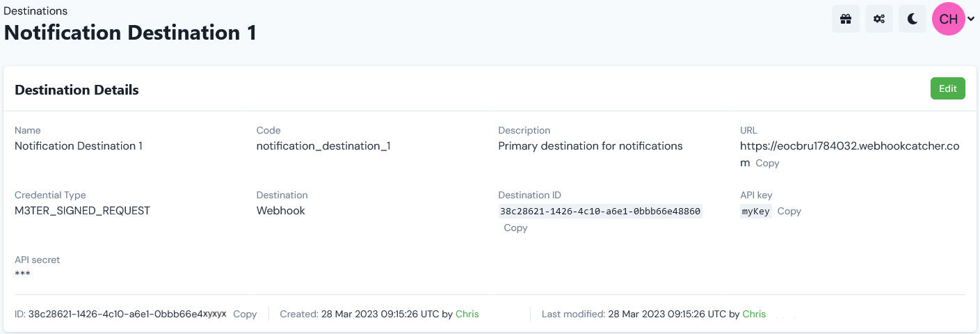Open the settings gears icon
The height and width of the screenshot is (334, 980).
click(x=879, y=19)
